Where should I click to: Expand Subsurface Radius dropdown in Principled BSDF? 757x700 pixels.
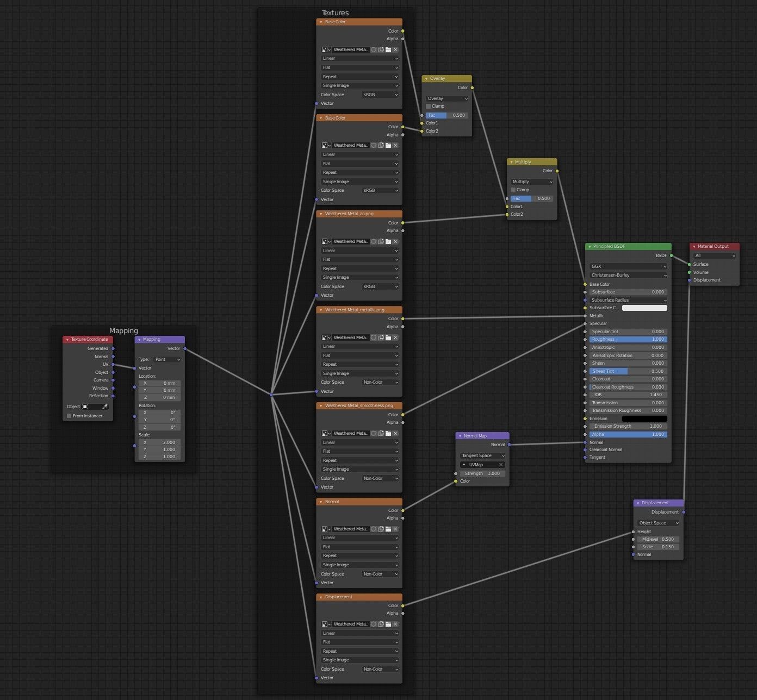point(628,300)
